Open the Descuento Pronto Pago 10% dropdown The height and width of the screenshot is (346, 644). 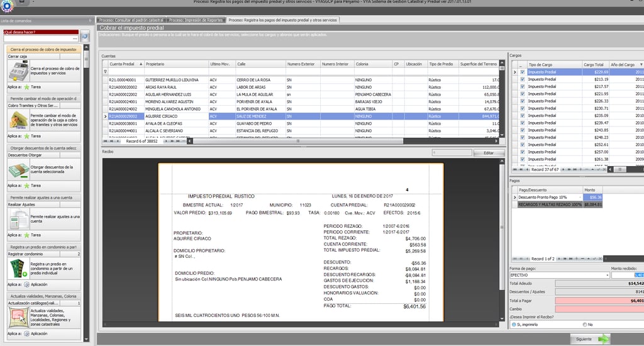point(579,198)
